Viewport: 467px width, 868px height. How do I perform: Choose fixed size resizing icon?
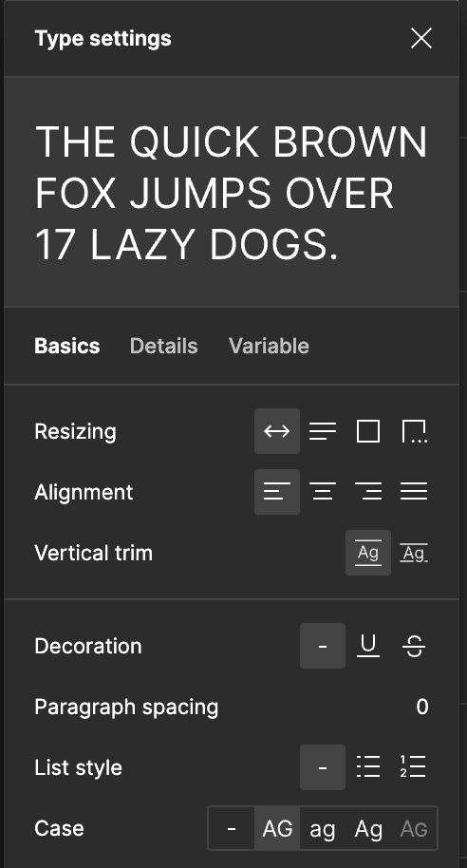368,431
